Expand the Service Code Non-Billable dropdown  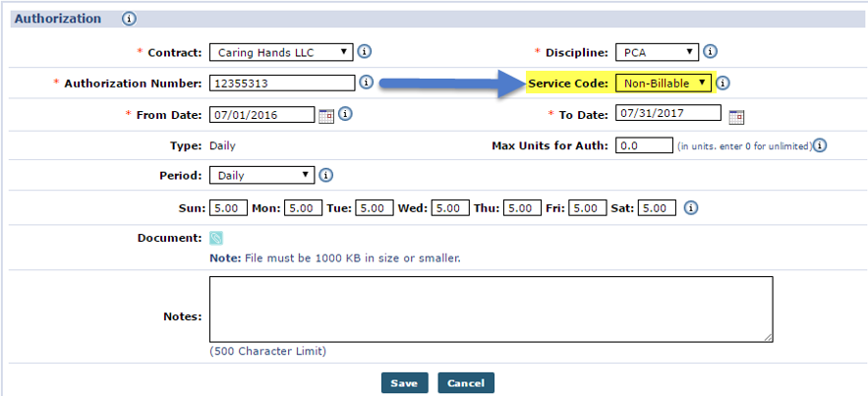click(664, 84)
